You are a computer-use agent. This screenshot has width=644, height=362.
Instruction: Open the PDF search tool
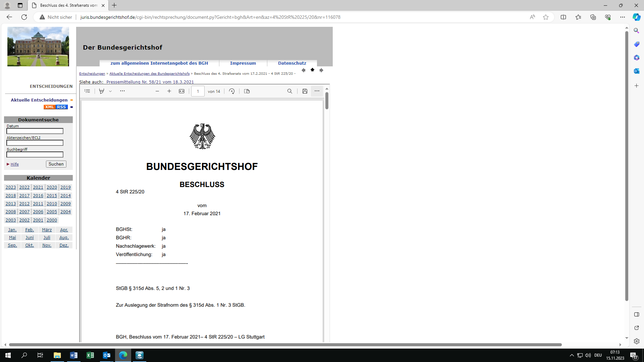tap(290, 91)
